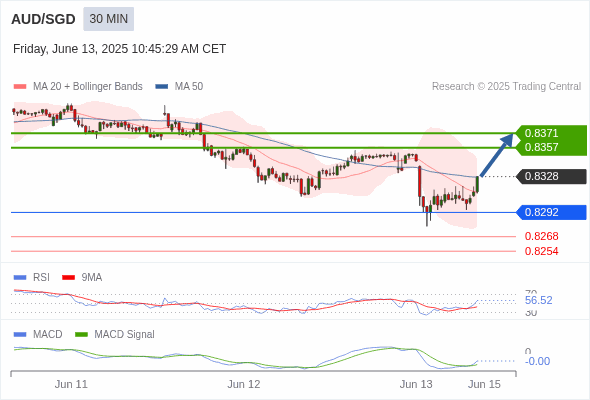Click the Jun 13 axis label
The image size is (590, 400).
click(x=416, y=384)
